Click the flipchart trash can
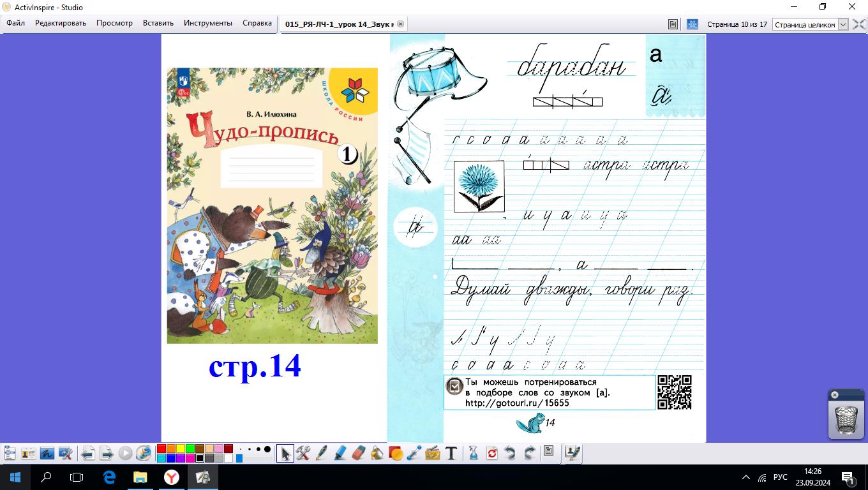Viewport: 868px width, 490px height. pyautogui.click(x=846, y=419)
